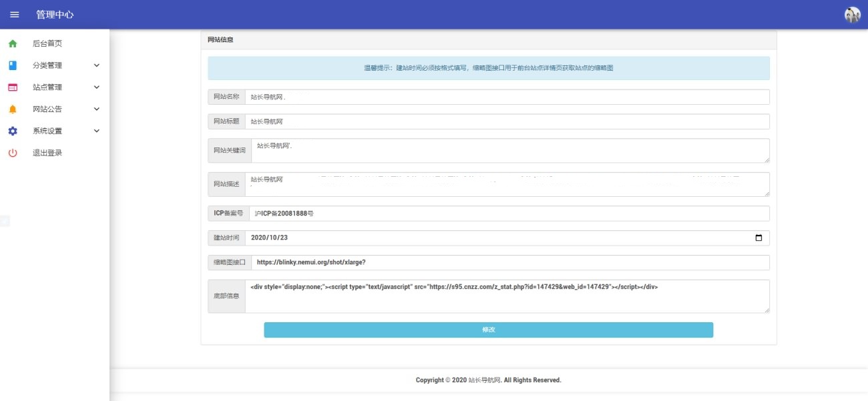Click the system settings gear icon

(x=13, y=131)
